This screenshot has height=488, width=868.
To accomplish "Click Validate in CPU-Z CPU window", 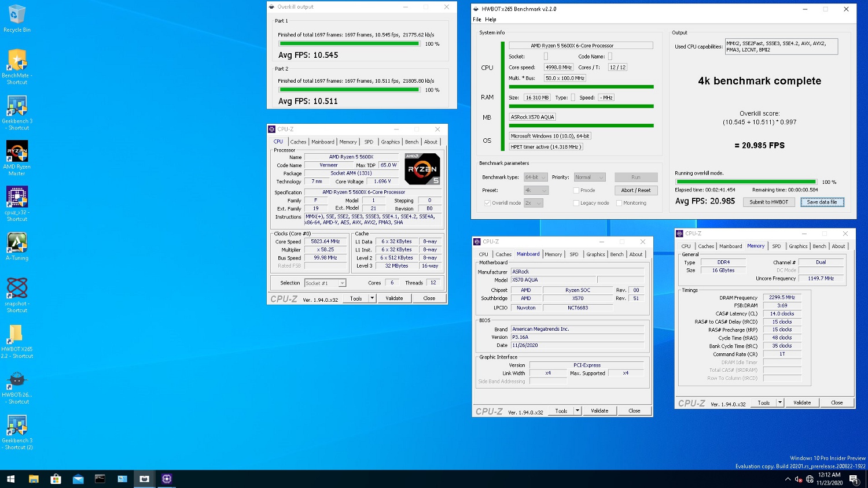I will (394, 298).
